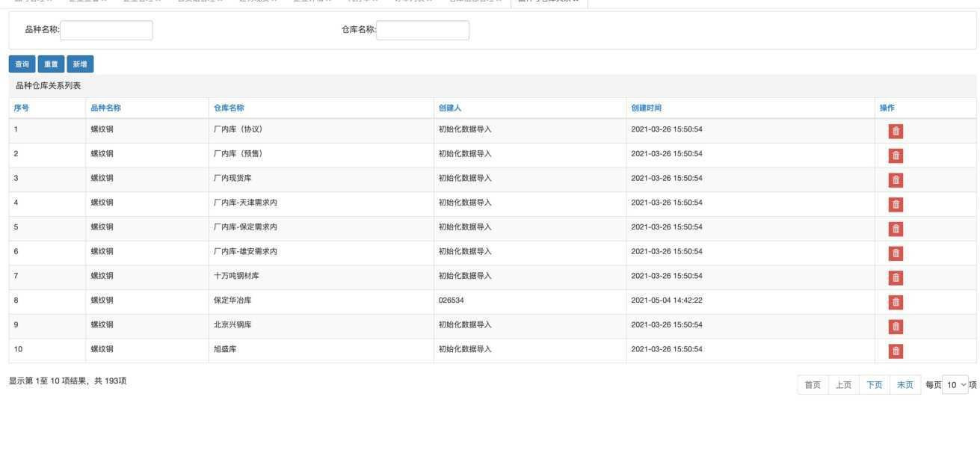Click creator value 026534
This screenshot has height=459, width=980.
click(452, 301)
